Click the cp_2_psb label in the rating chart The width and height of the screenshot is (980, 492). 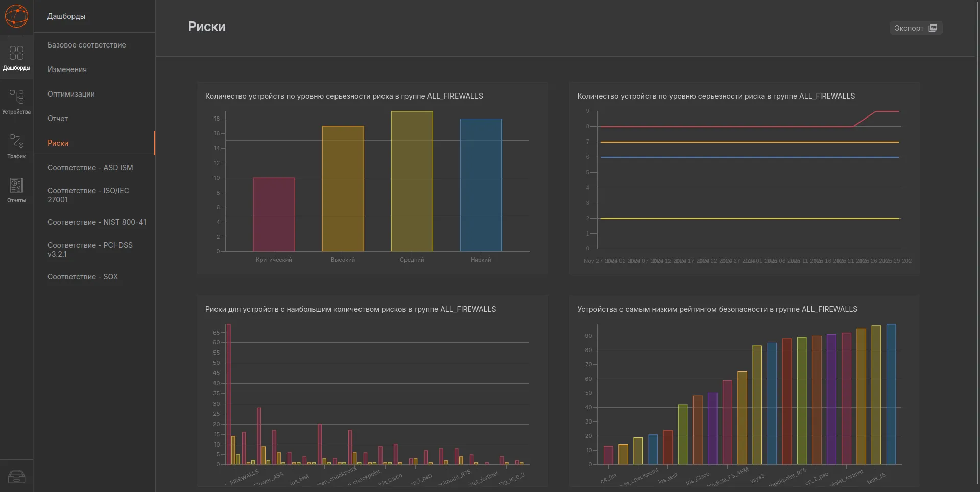tap(817, 478)
